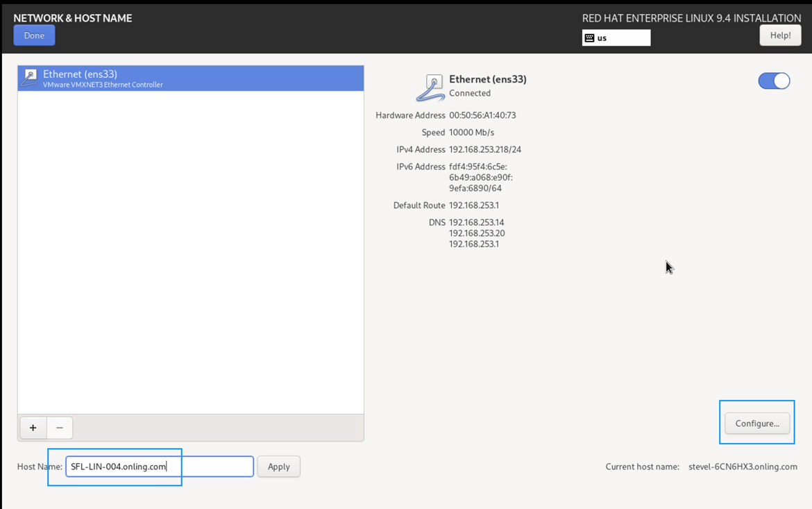The image size is (812, 509).
Task: Click RED HAT ENTERPRISE LINUX 9.4 INSTALLATION heading
Action: pyautogui.click(x=691, y=18)
